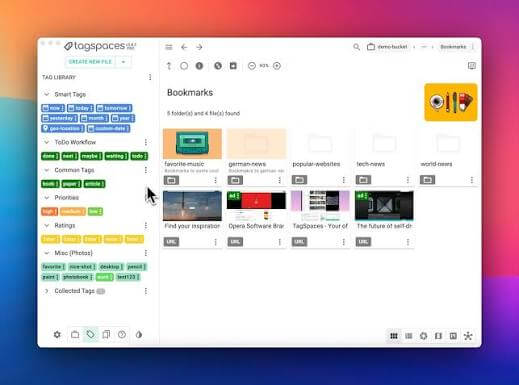Click the 'done' workflow tag

coord(50,156)
